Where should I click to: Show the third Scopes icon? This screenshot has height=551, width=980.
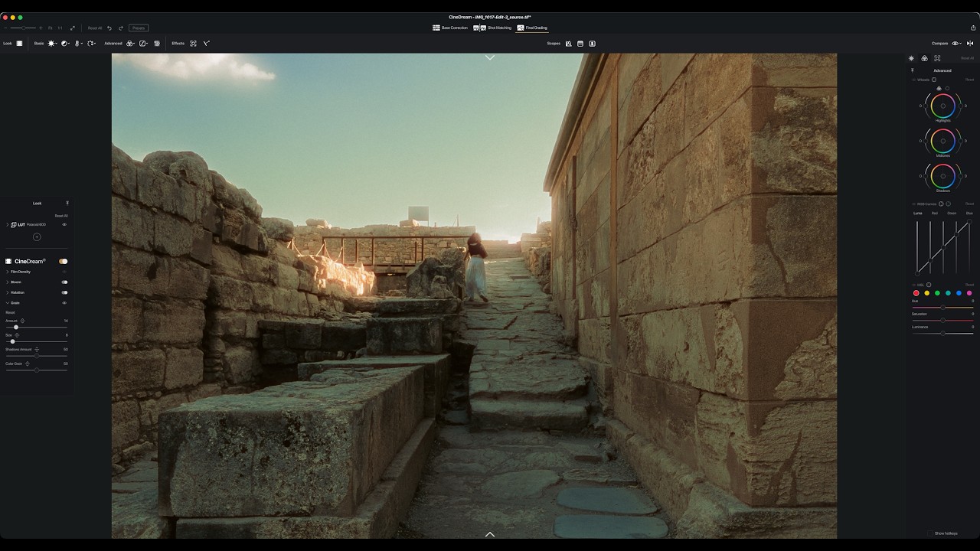(592, 44)
